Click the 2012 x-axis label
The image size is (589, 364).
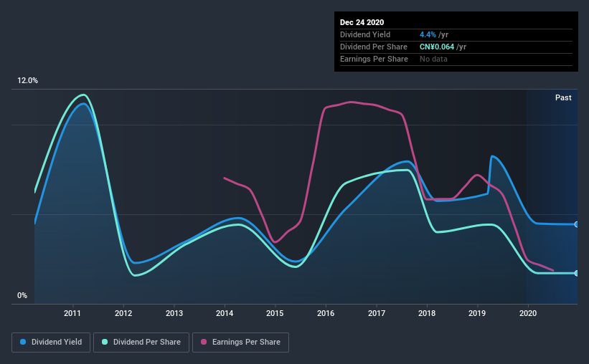[123, 313]
